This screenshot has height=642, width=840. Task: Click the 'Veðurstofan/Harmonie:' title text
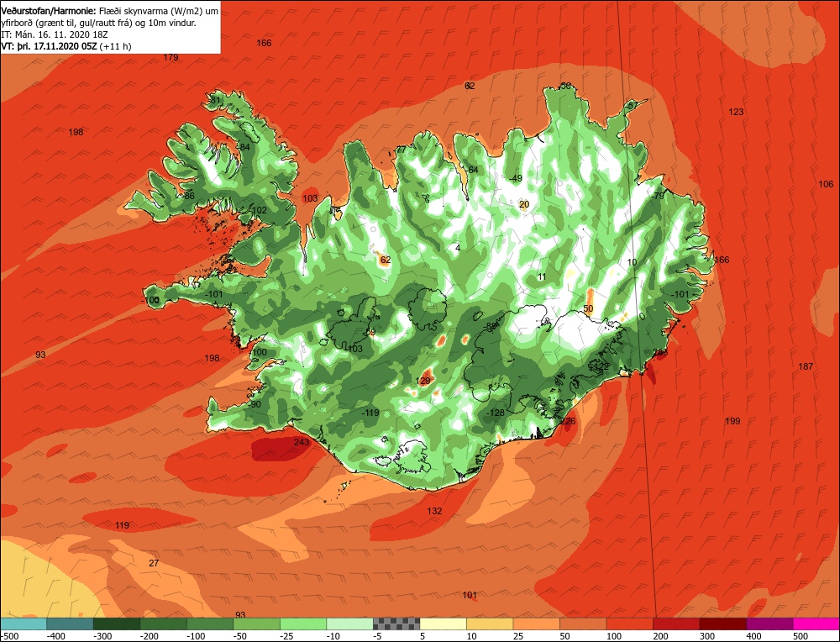[x=49, y=11]
